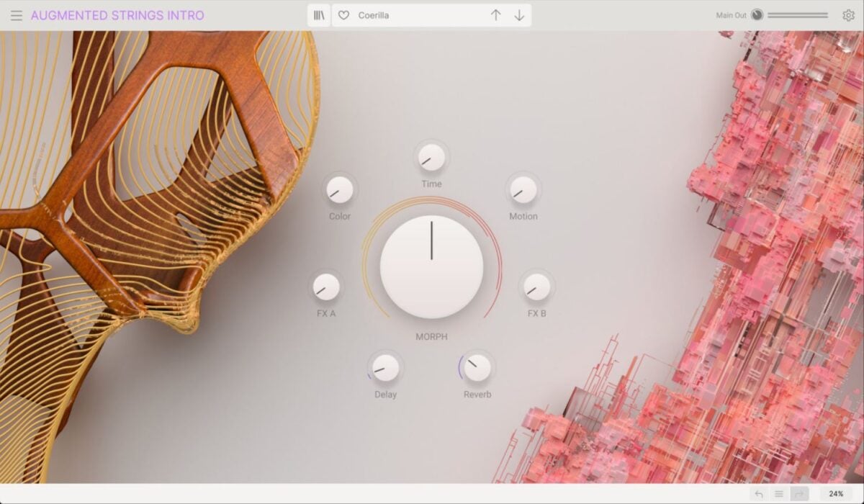The height and width of the screenshot is (504, 864).
Task: Open the edit history list icon
Action: pos(778,494)
